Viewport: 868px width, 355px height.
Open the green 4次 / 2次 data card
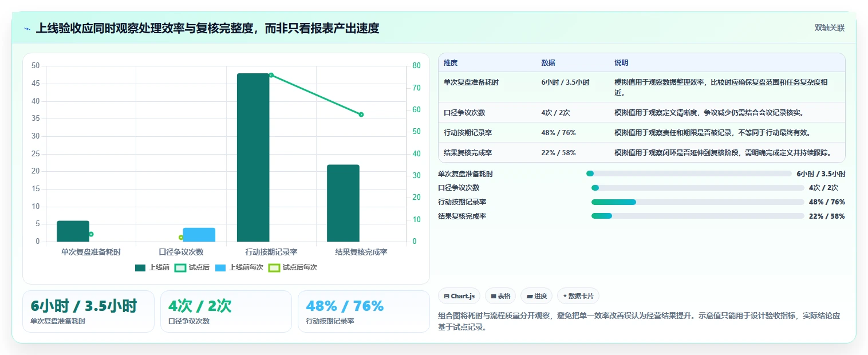pos(226,311)
